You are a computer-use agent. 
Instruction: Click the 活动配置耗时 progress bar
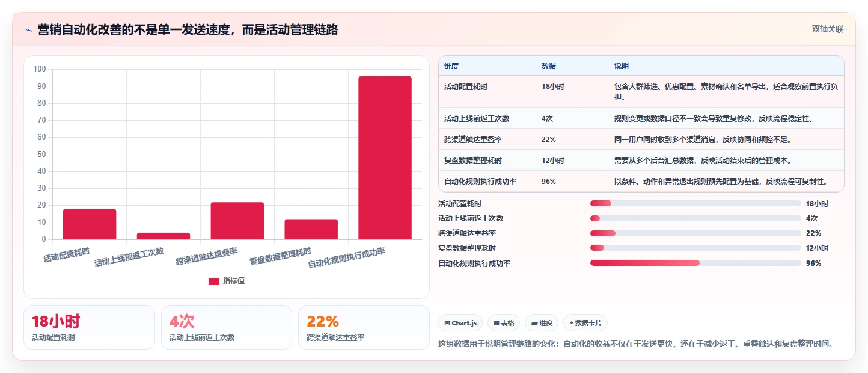click(695, 203)
